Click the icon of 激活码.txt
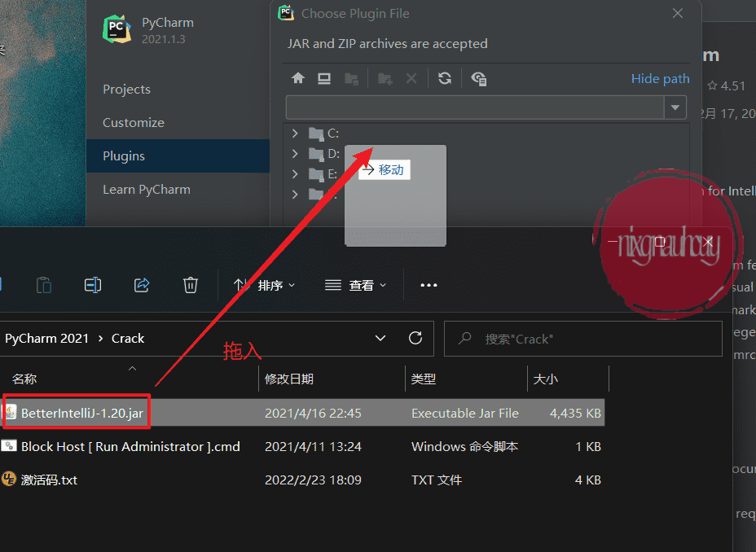The image size is (756, 552). [x=9, y=480]
